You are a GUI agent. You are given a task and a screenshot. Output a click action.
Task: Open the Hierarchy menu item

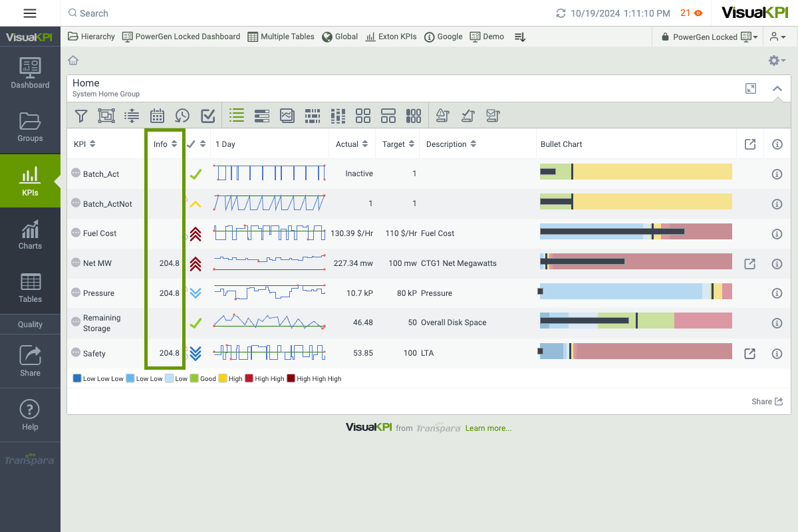coord(92,37)
